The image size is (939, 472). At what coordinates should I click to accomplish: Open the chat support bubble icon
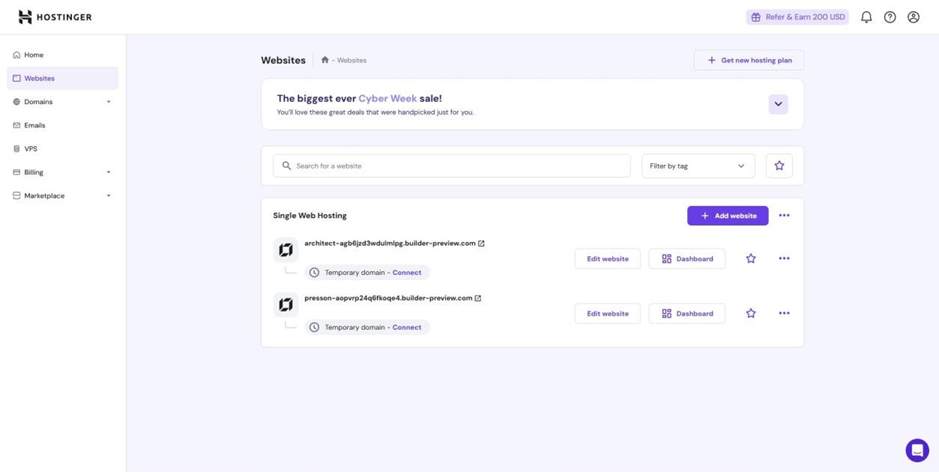pos(917,450)
